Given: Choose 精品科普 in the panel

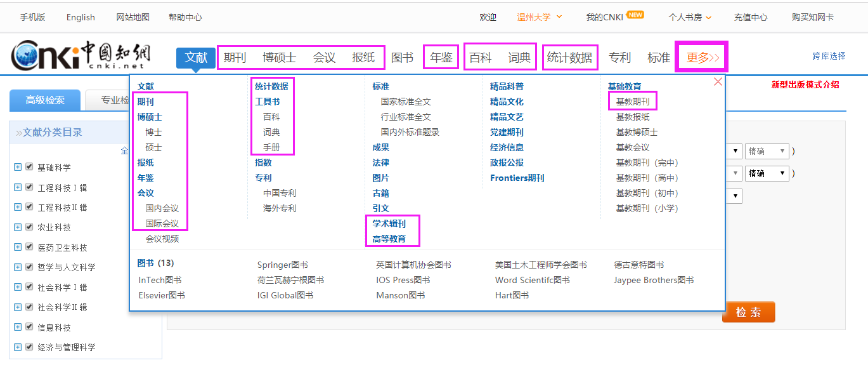Looking at the screenshot, I should tap(507, 86).
